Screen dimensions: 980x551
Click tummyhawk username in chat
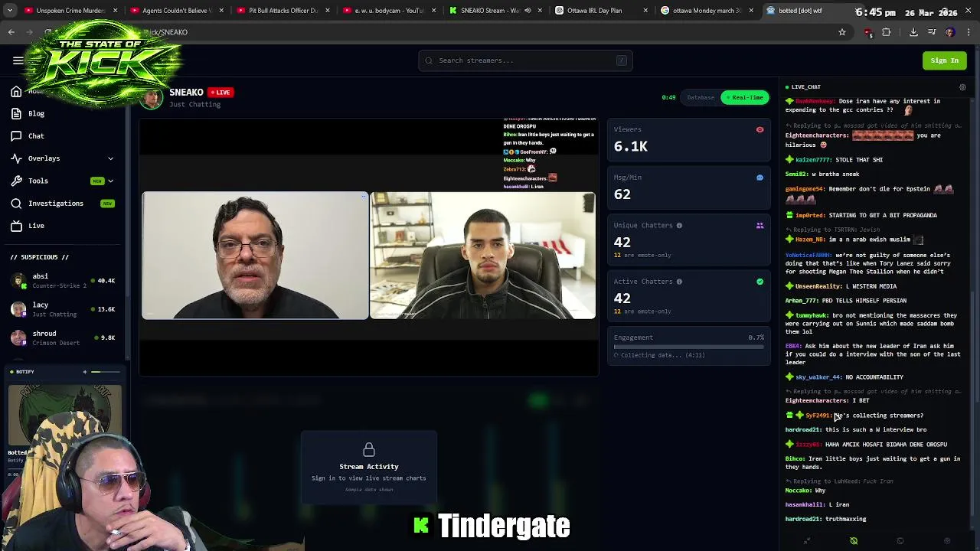[814, 315]
